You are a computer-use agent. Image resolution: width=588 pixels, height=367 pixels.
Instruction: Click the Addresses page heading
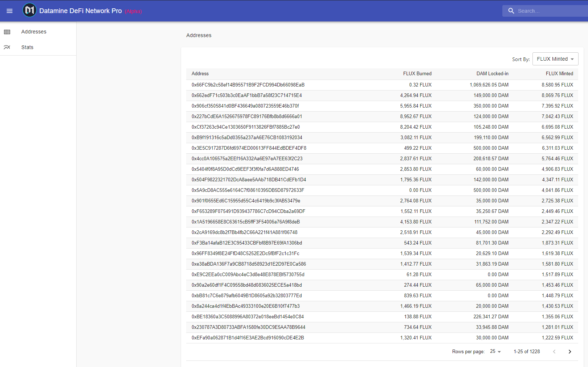[x=199, y=35]
